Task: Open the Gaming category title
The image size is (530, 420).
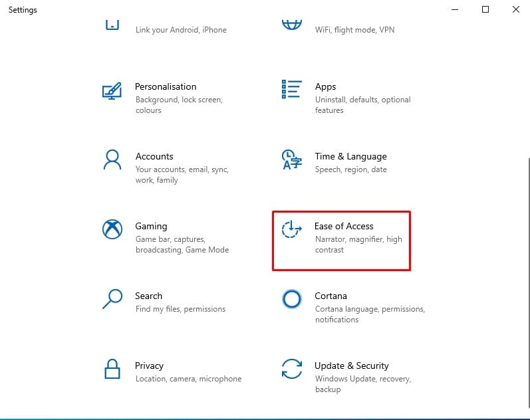Action: [x=151, y=226]
